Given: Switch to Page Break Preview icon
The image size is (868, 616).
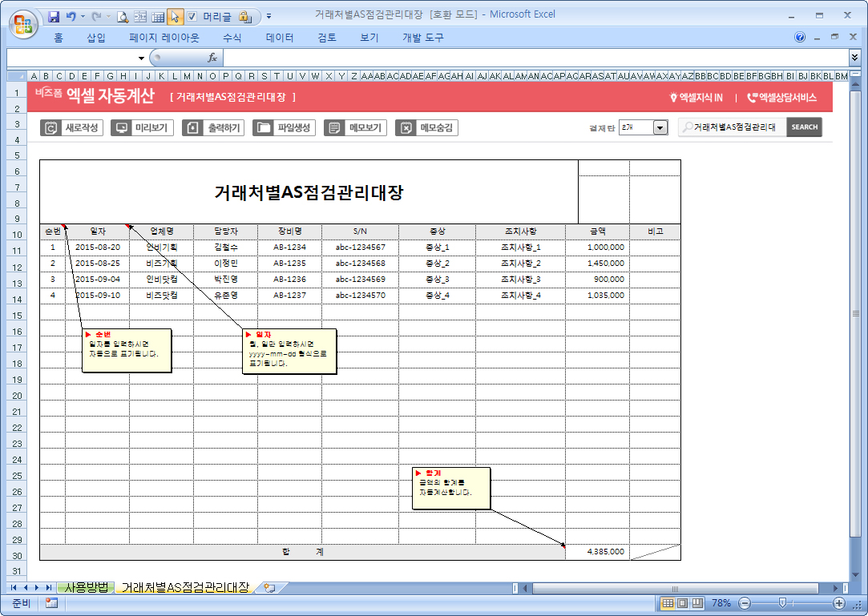Looking at the screenshot, I should click(x=697, y=603).
